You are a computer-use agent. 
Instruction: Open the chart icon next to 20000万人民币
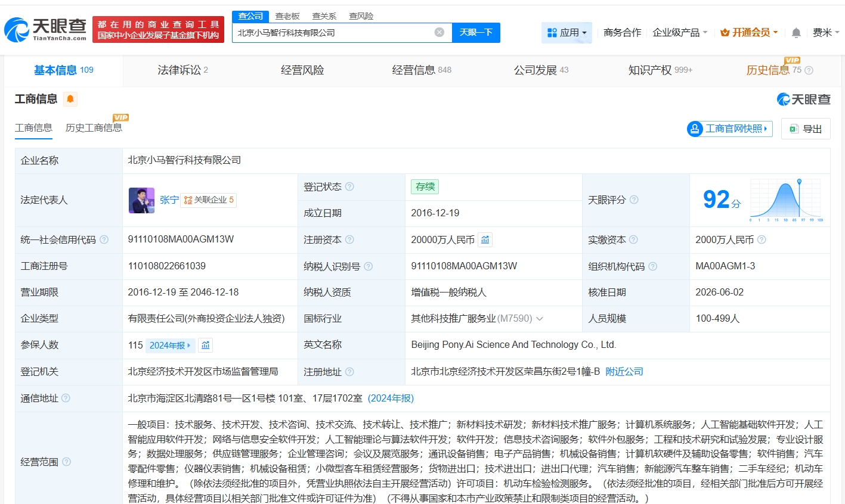click(x=485, y=239)
